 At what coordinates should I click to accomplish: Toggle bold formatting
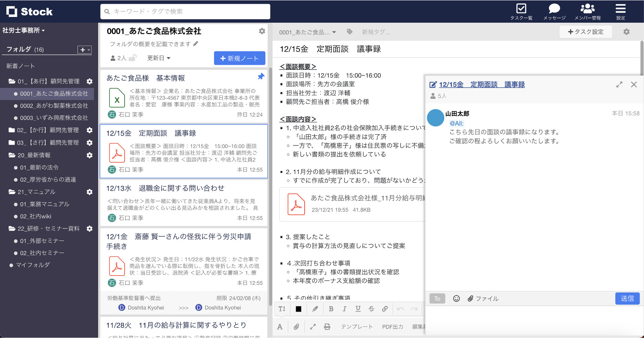(x=331, y=309)
